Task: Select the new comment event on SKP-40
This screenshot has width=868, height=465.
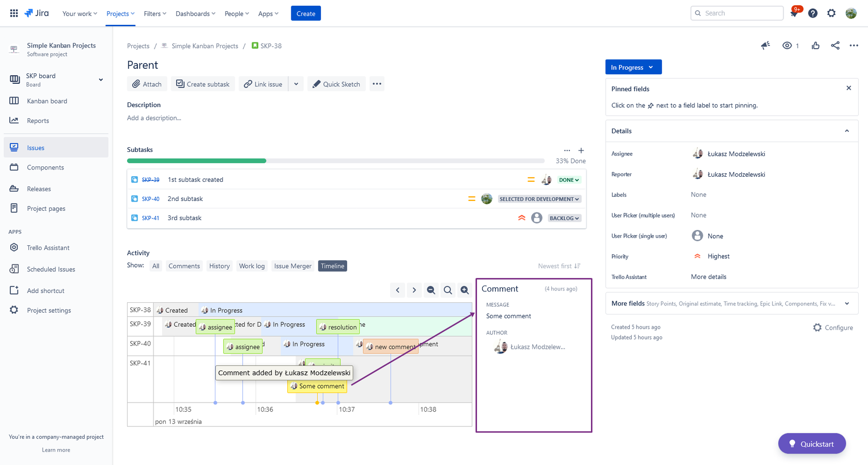Action: (391, 347)
